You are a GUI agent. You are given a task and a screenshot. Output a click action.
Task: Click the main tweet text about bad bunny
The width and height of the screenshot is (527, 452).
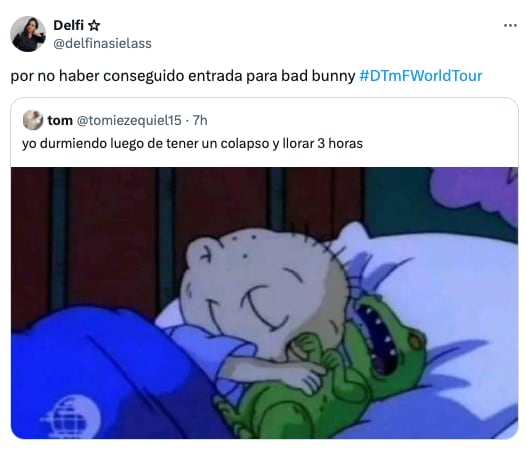[183, 76]
